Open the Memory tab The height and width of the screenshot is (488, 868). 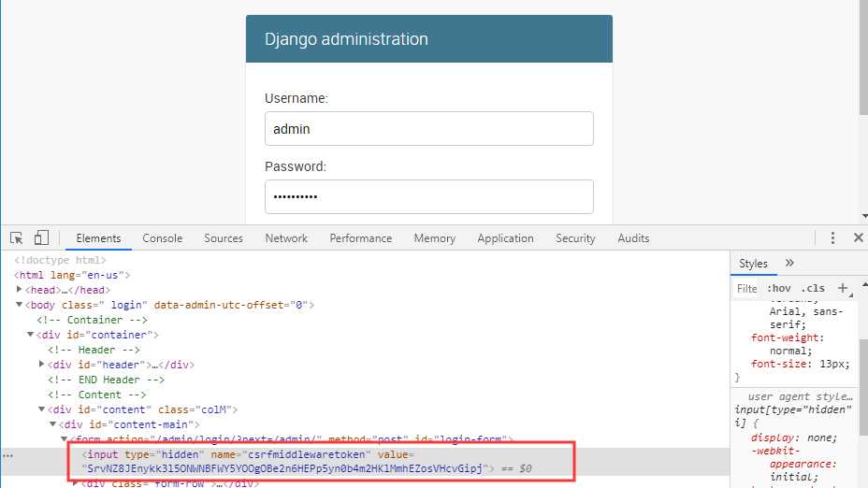point(435,238)
